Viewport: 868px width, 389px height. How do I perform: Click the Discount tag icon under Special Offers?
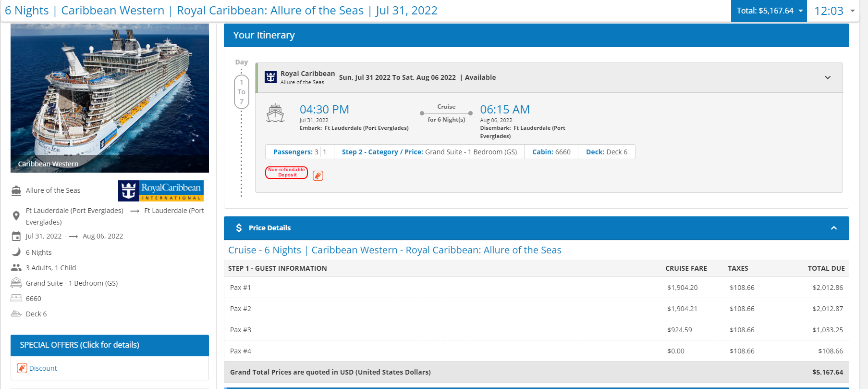coord(22,368)
